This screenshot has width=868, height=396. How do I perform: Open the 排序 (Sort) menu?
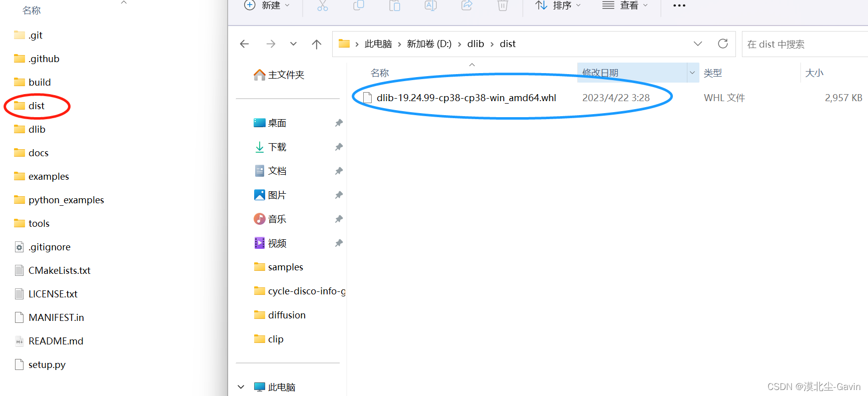coord(558,6)
